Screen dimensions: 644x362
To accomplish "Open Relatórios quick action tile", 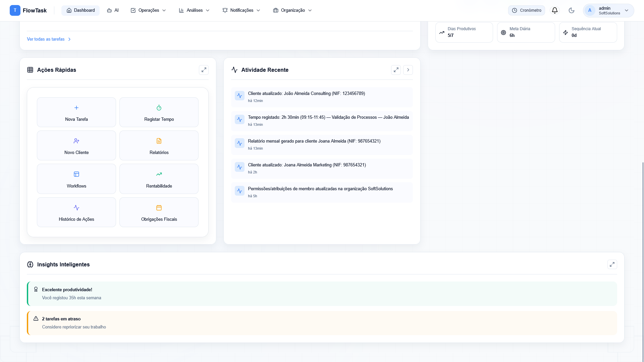I will [159, 146].
